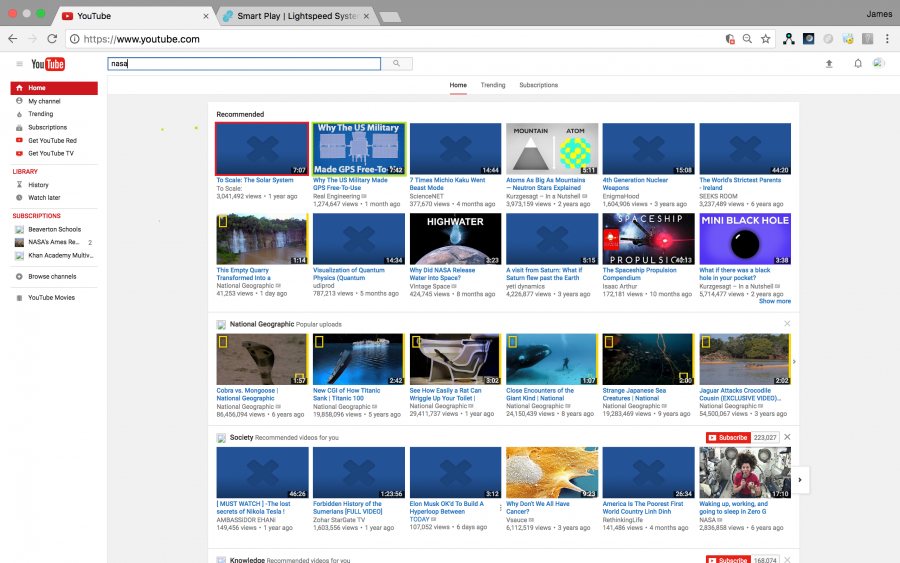Click the zoom magnifier icon in address bar
The image size is (900, 563).
[x=747, y=39]
